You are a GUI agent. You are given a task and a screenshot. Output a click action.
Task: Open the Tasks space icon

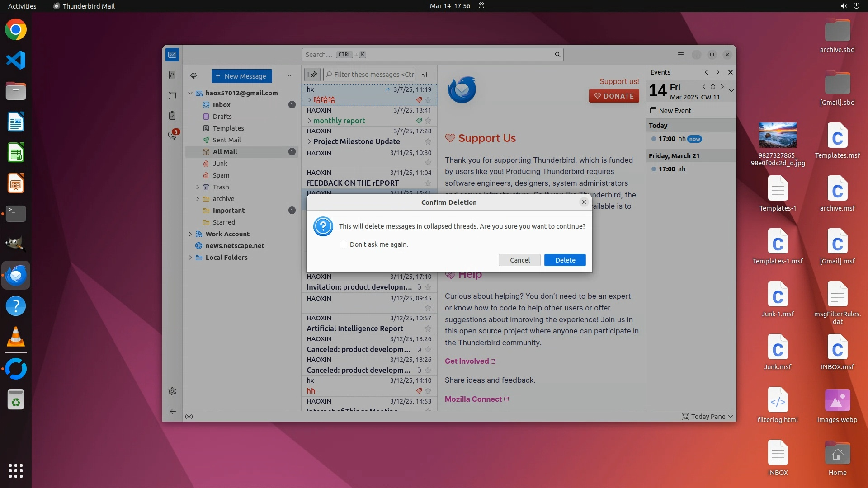(x=172, y=116)
